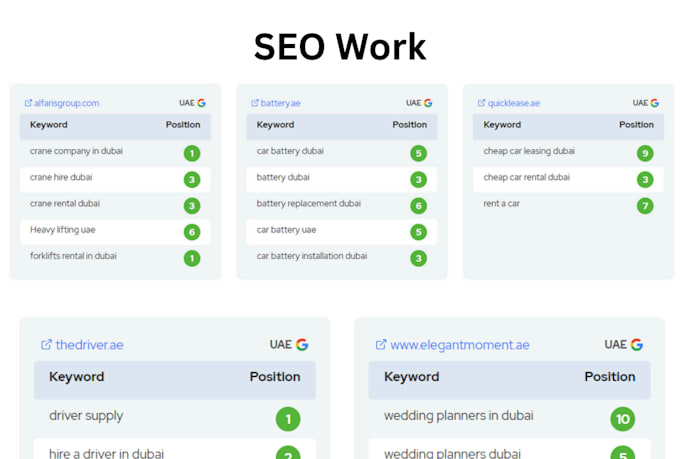Click position badge for forklifts rental in dubai
Image resolution: width=680 pixels, height=459 pixels.
[192, 259]
